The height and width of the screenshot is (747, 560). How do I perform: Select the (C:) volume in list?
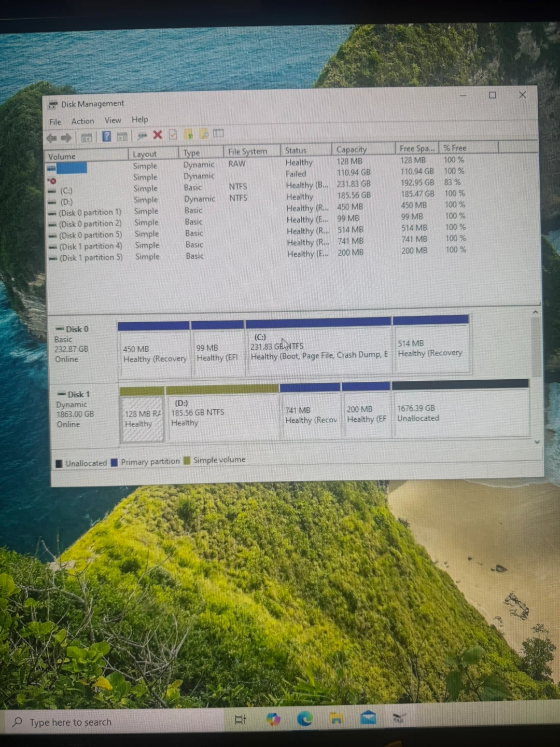[x=66, y=191]
